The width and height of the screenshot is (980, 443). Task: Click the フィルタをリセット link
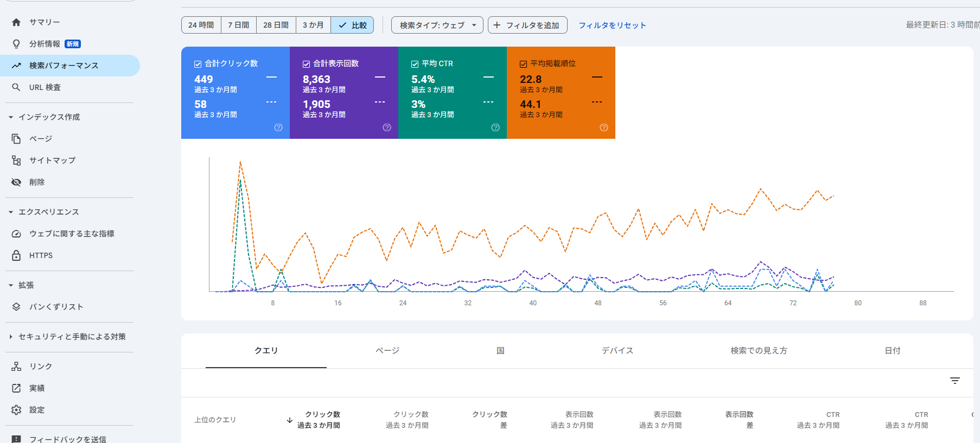point(612,25)
